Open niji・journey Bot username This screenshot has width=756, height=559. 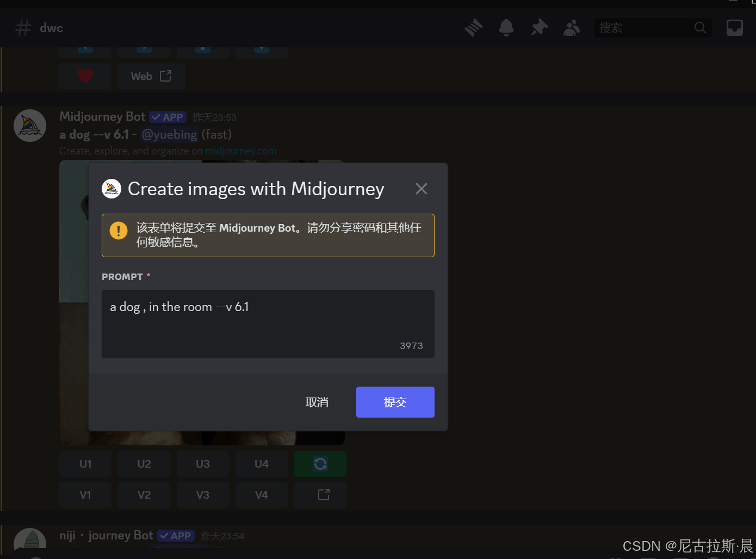point(106,536)
